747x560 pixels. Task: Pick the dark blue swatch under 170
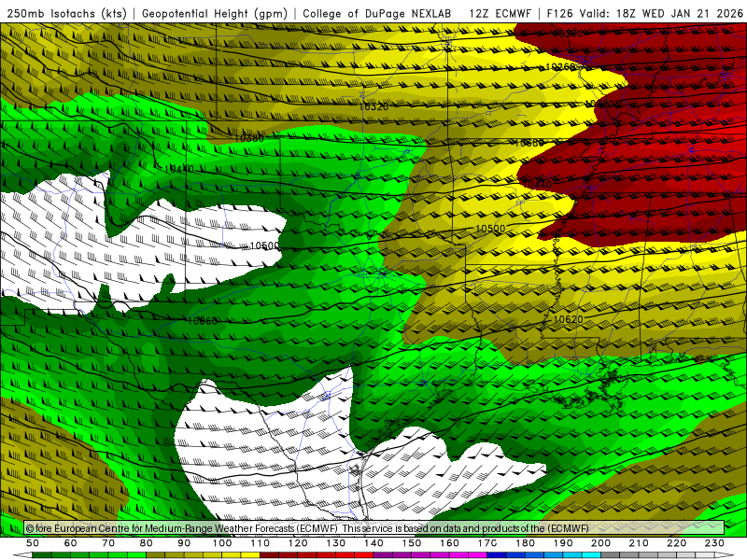(x=497, y=555)
